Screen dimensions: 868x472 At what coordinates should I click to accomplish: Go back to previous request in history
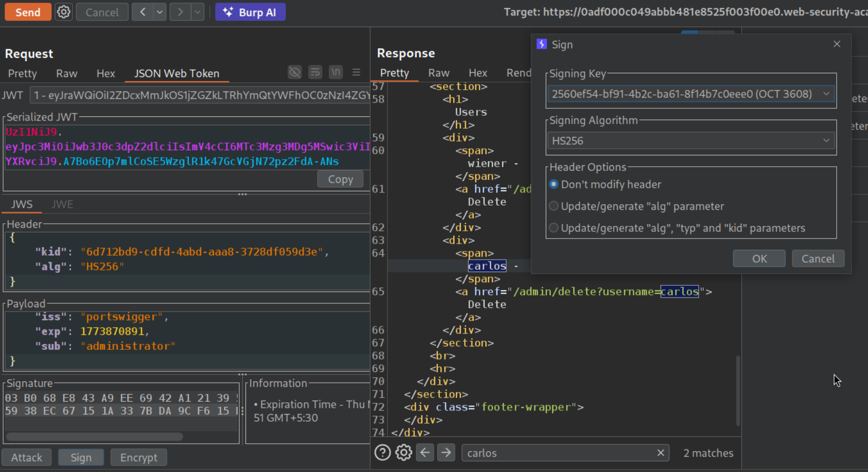pos(143,12)
